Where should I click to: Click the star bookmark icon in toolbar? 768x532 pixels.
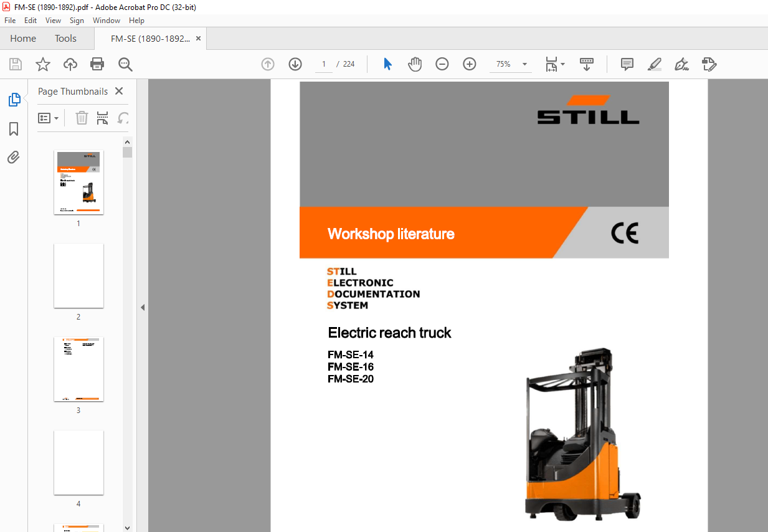point(42,64)
